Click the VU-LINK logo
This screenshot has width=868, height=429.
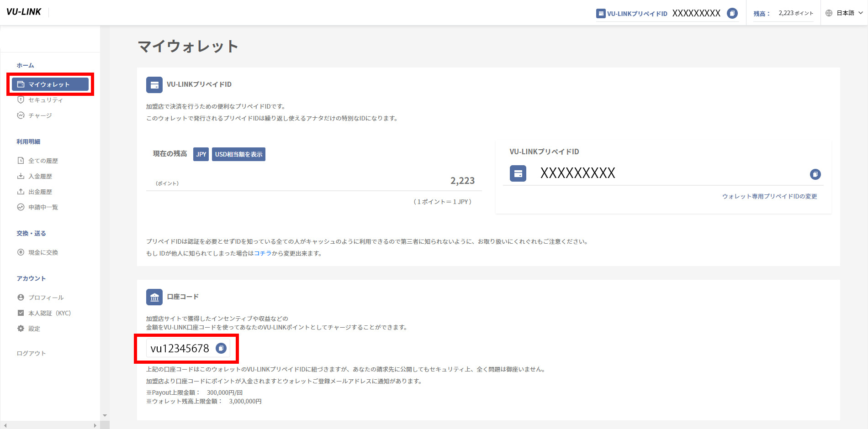pyautogui.click(x=24, y=12)
